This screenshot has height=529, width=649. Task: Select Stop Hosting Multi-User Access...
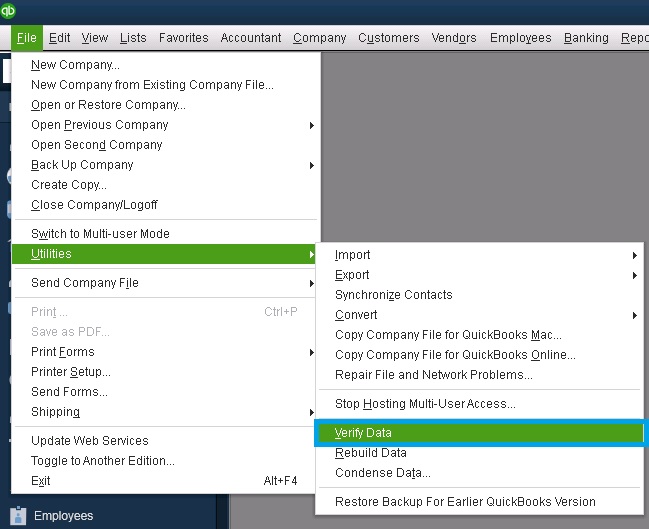point(479,404)
